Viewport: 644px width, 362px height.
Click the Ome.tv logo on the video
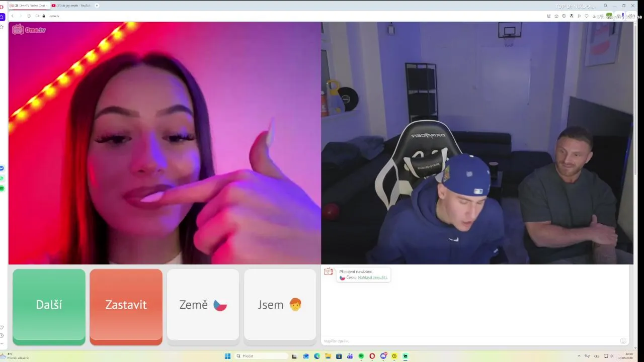coord(29,30)
